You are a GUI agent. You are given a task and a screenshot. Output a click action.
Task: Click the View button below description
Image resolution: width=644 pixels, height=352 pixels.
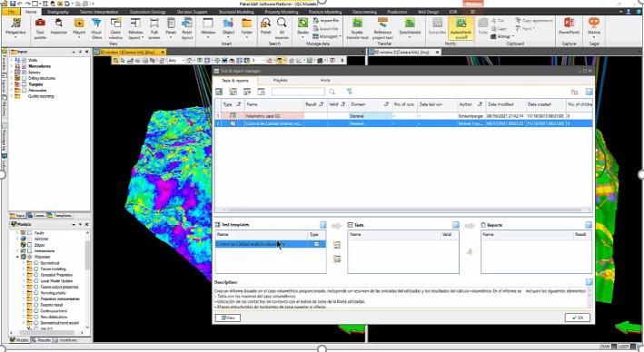coord(228,318)
